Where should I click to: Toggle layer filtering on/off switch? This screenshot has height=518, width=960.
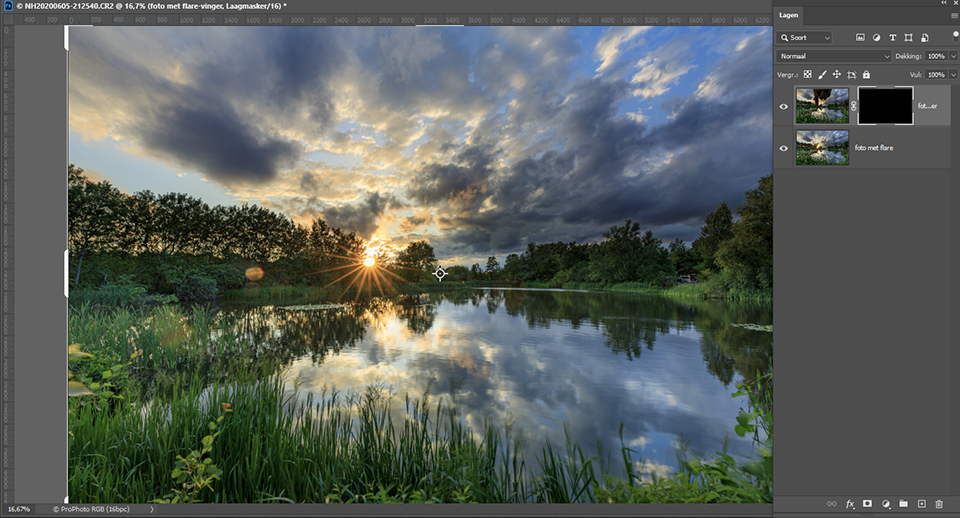click(956, 37)
